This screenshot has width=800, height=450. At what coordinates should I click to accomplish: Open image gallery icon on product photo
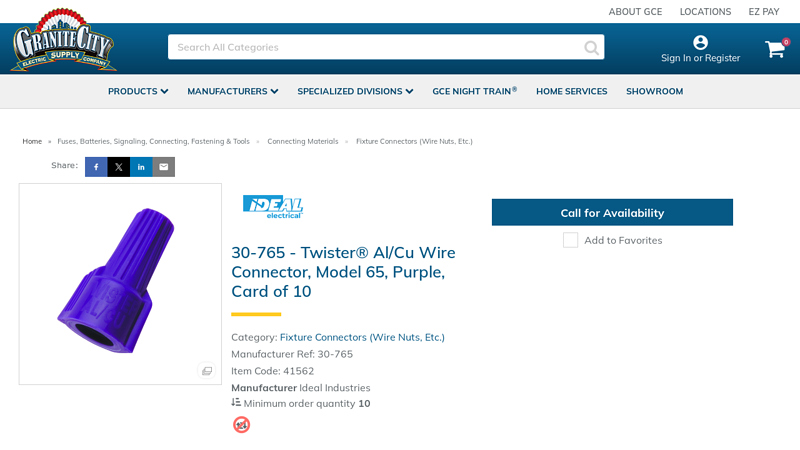click(206, 371)
